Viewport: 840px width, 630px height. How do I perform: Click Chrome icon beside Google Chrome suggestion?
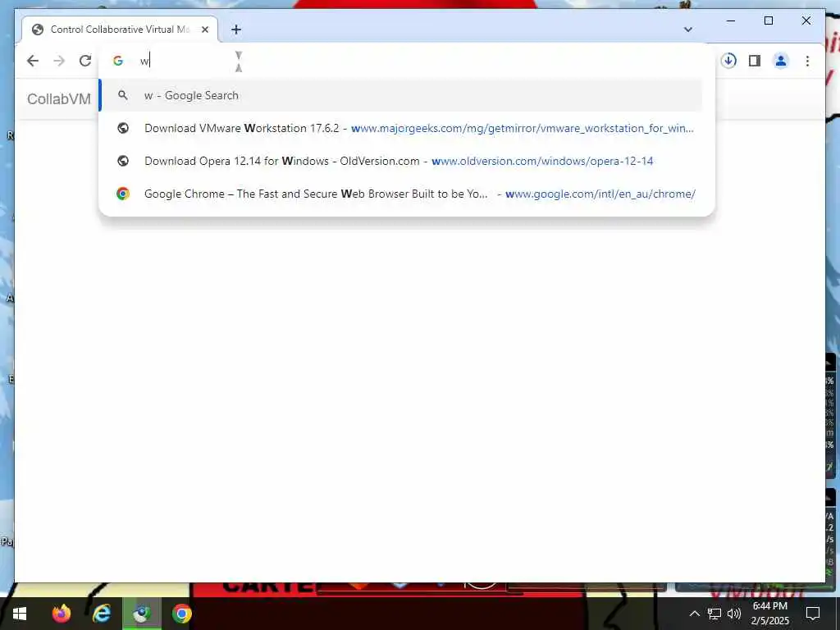pyautogui.click(x=123, y=194)
